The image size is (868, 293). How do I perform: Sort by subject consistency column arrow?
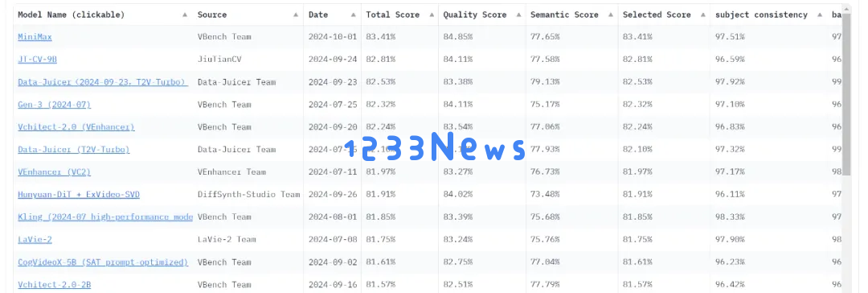tap(819, 15)
